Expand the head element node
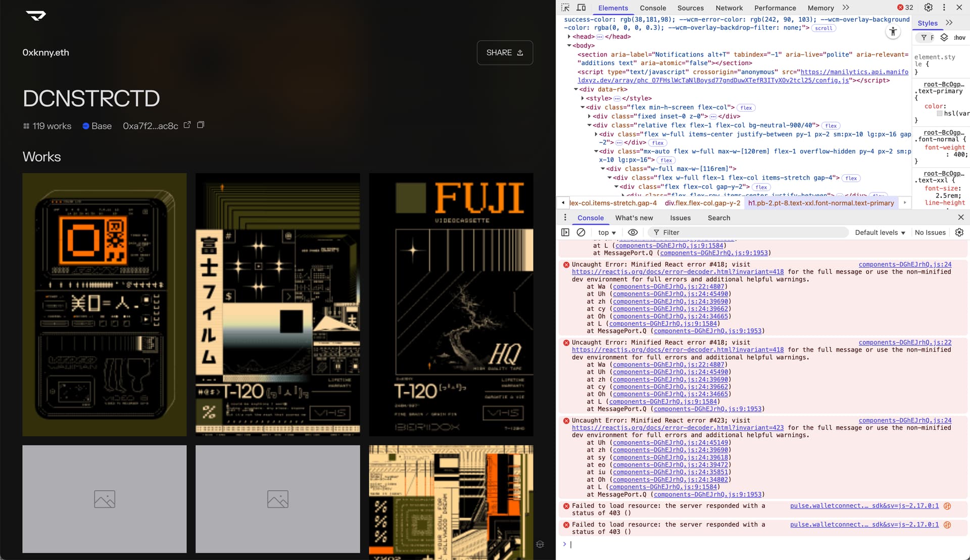Image resolution: width=970 pixels, height=560 pixels. point(569,36)
